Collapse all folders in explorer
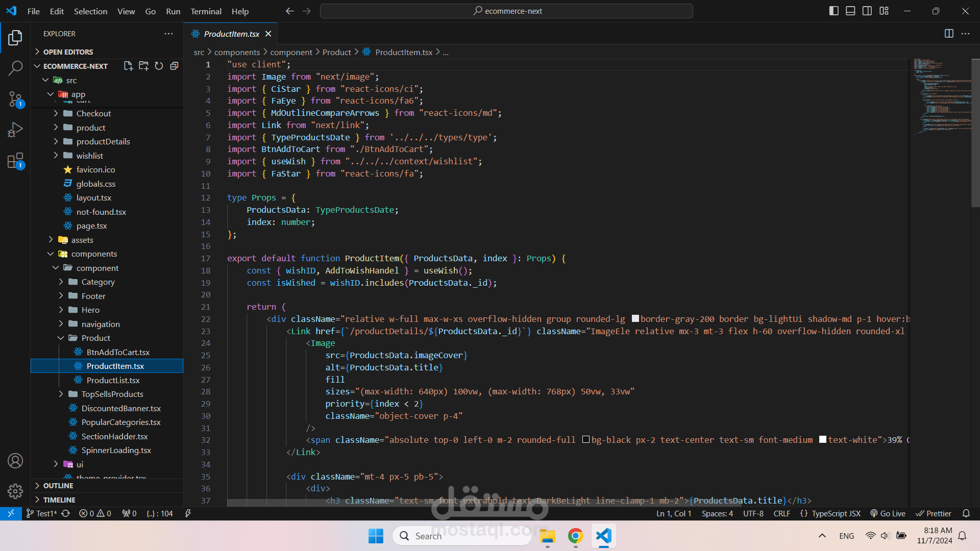Image resolution: width=980 pixels, height=551 pixels. coord(174,66)
